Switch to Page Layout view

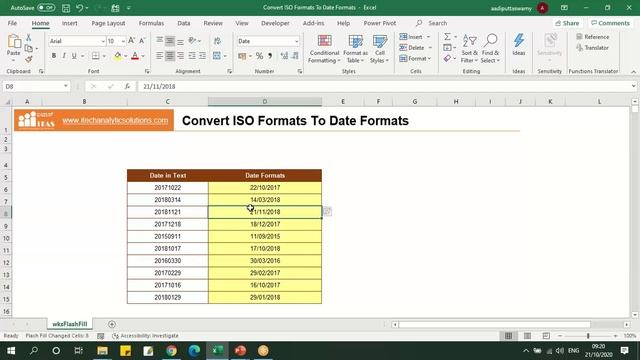pos(527,336)
